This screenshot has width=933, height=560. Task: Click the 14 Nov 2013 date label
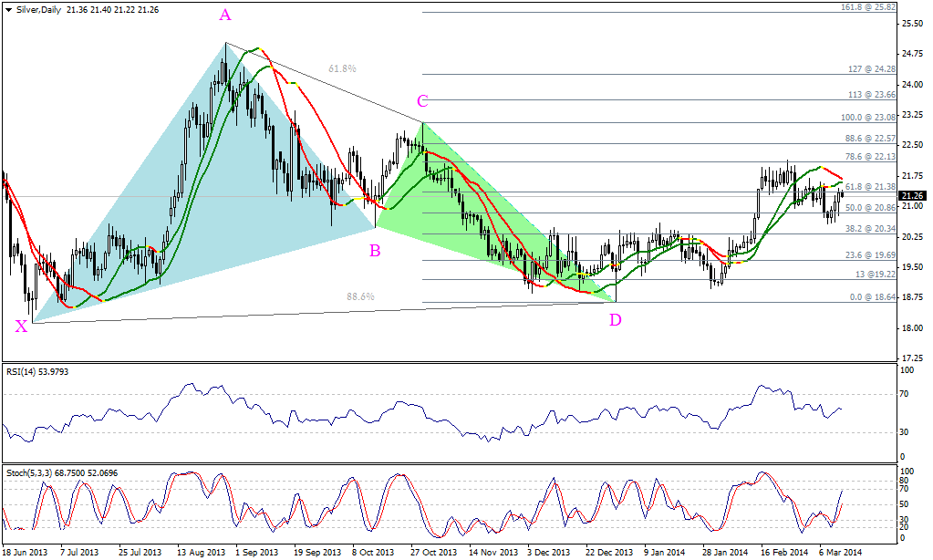click(492, 553)
